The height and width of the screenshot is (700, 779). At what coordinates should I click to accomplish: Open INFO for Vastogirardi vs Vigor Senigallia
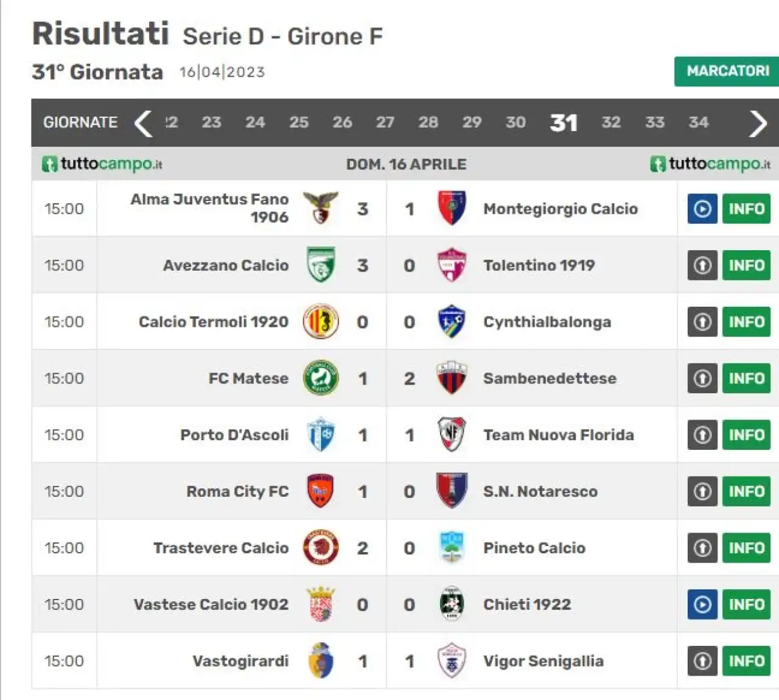pos(746,661)
